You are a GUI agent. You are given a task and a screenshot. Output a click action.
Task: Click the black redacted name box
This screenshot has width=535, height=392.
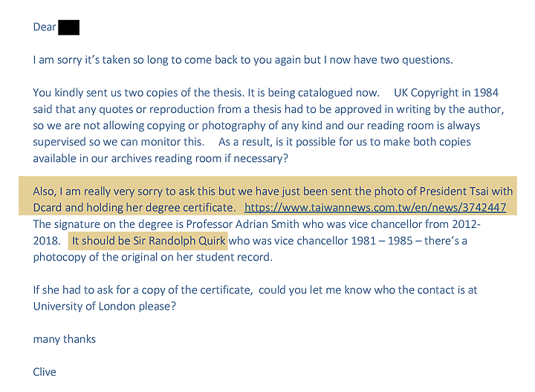(x=68, y=27)
